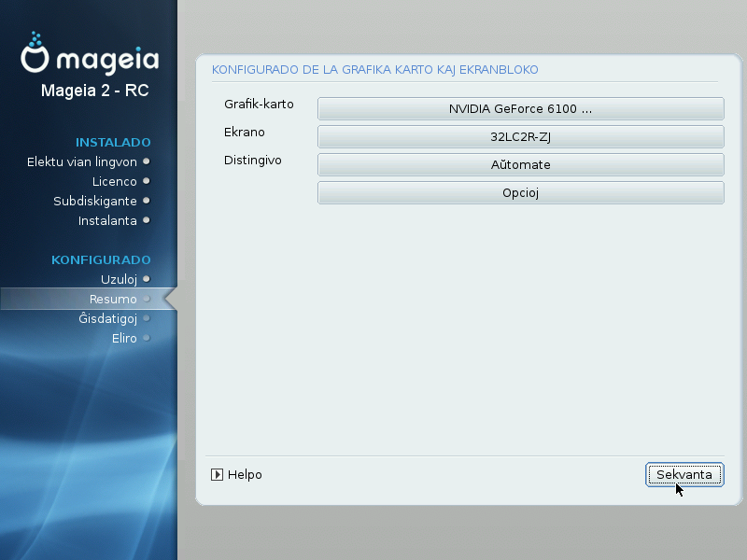Click the Ekrano label
747x560 pixels.
coord(245,132)
